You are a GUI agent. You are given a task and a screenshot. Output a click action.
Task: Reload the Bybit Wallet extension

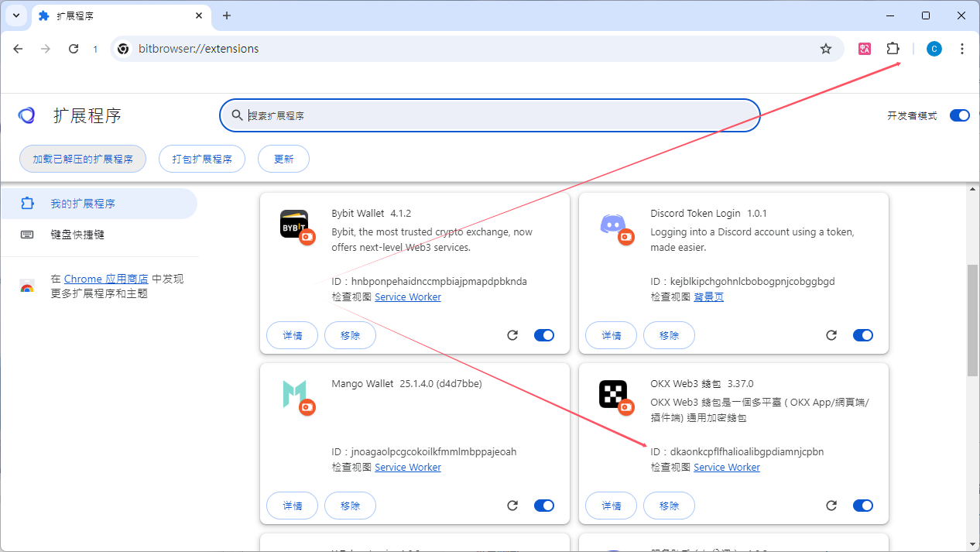(x=512, y=335)
